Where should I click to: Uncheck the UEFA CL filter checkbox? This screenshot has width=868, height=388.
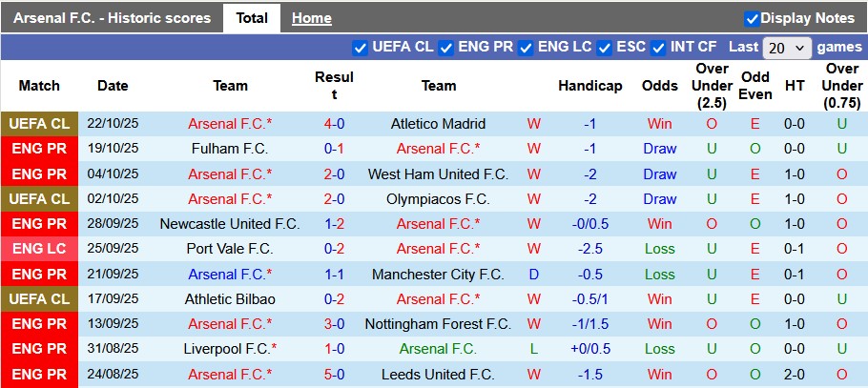pos(360,47)
